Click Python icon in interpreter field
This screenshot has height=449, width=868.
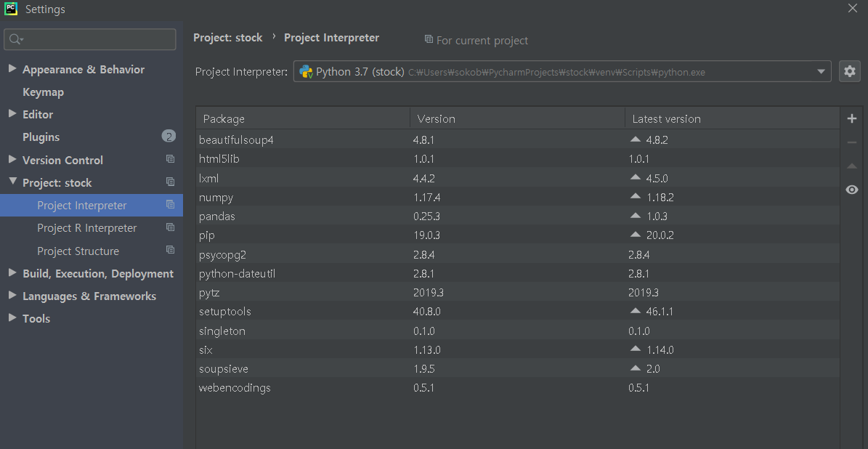306,71
